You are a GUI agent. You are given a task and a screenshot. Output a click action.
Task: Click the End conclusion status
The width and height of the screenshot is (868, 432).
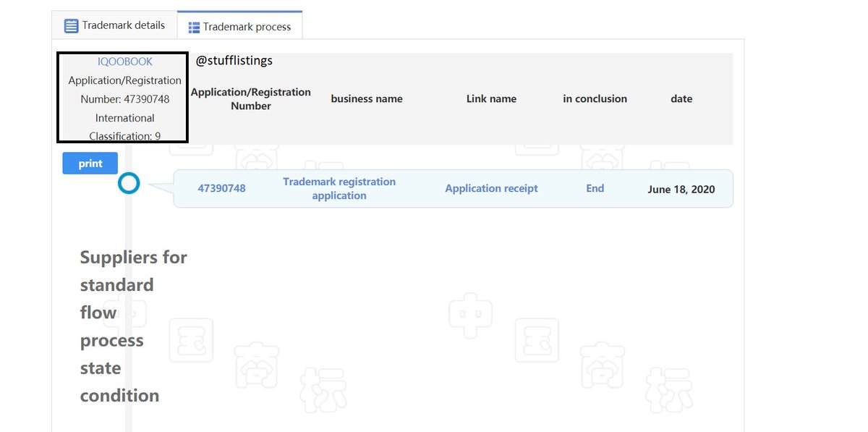[x=595, y=188]
